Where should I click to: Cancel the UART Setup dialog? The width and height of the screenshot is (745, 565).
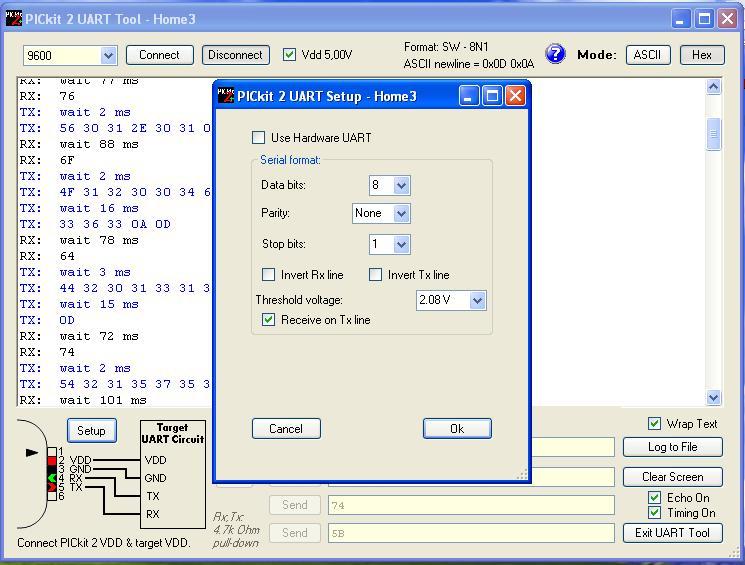286,429
